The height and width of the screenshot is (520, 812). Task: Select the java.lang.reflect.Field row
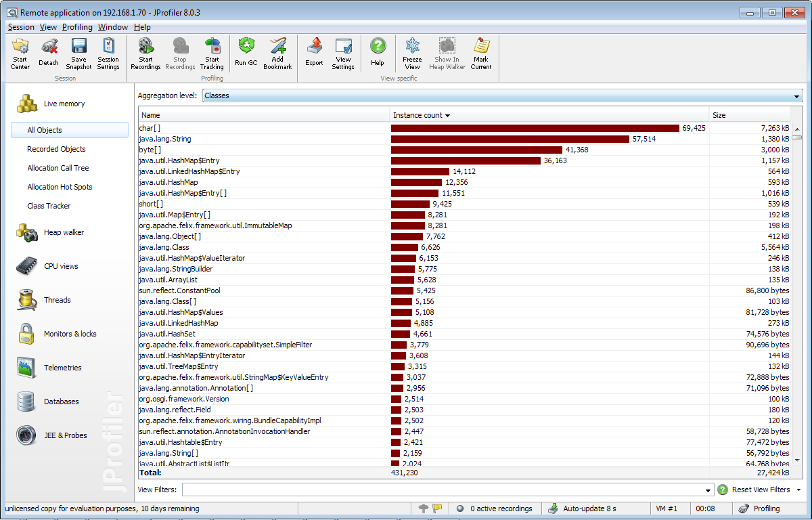point(465,410)
